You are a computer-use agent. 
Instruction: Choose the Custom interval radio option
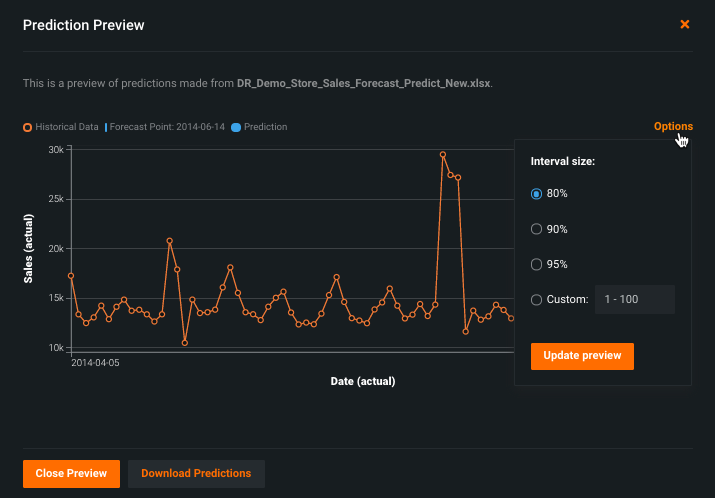pos(537,300)
